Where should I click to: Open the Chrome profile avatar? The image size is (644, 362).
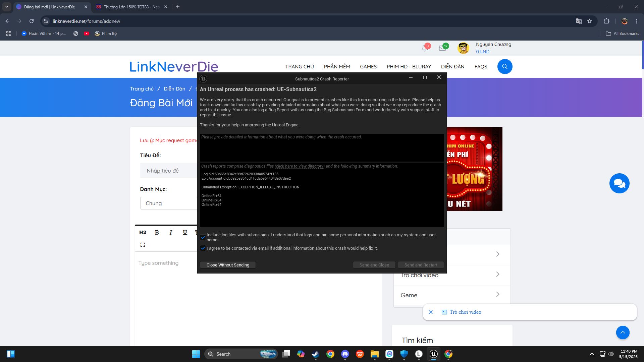pos(624,21)
